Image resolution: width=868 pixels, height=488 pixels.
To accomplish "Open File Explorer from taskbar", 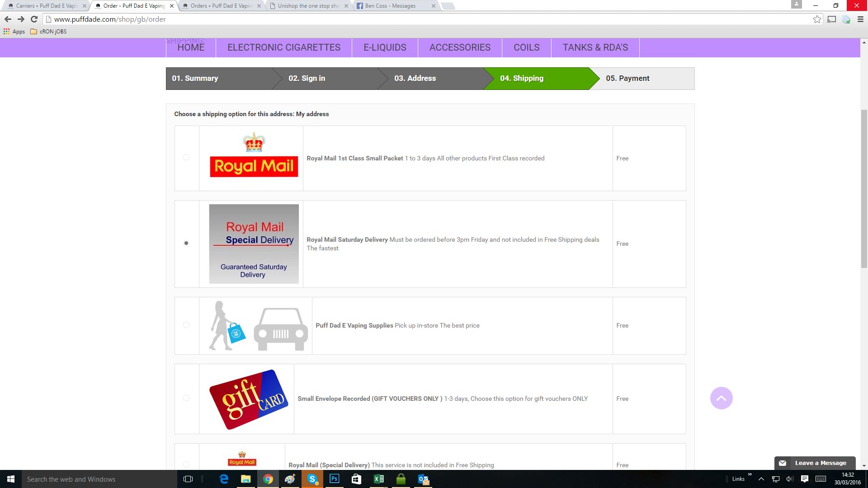I will point(245,479).
